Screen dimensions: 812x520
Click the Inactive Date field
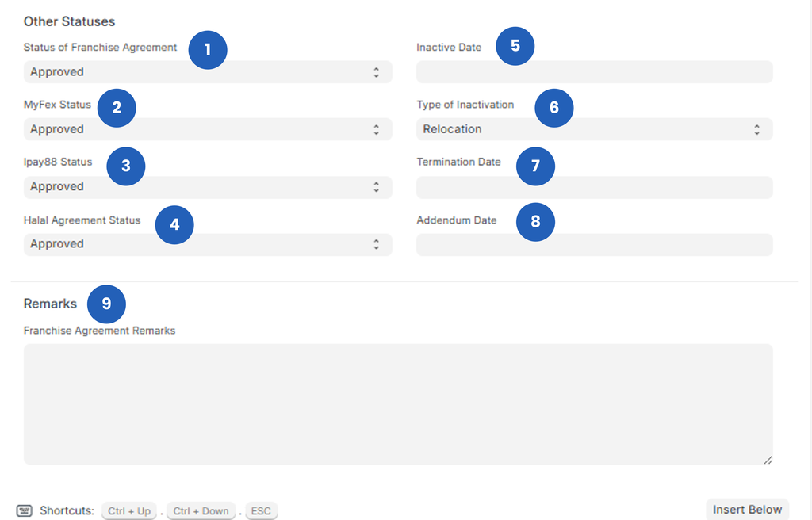click(594, 72)
